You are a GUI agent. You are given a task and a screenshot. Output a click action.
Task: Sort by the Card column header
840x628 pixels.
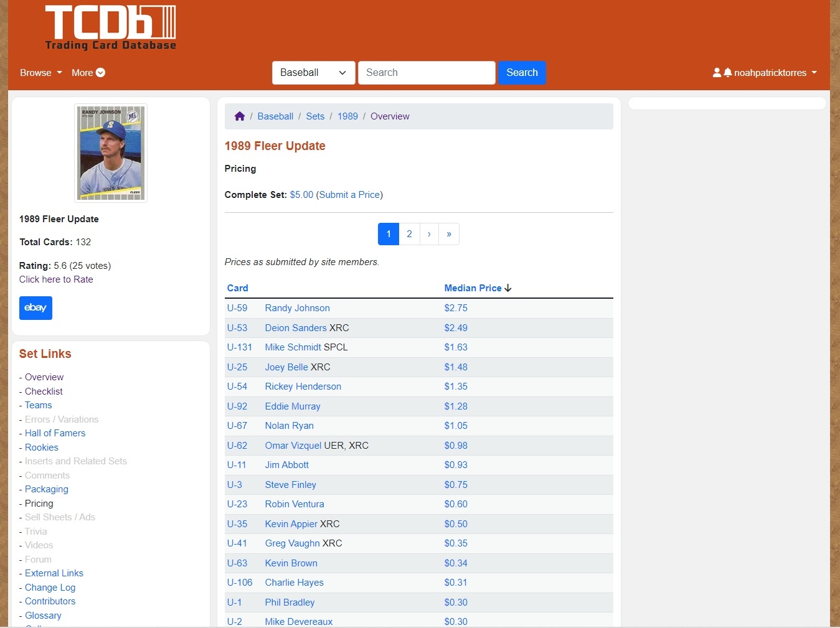tap(237, 288)
